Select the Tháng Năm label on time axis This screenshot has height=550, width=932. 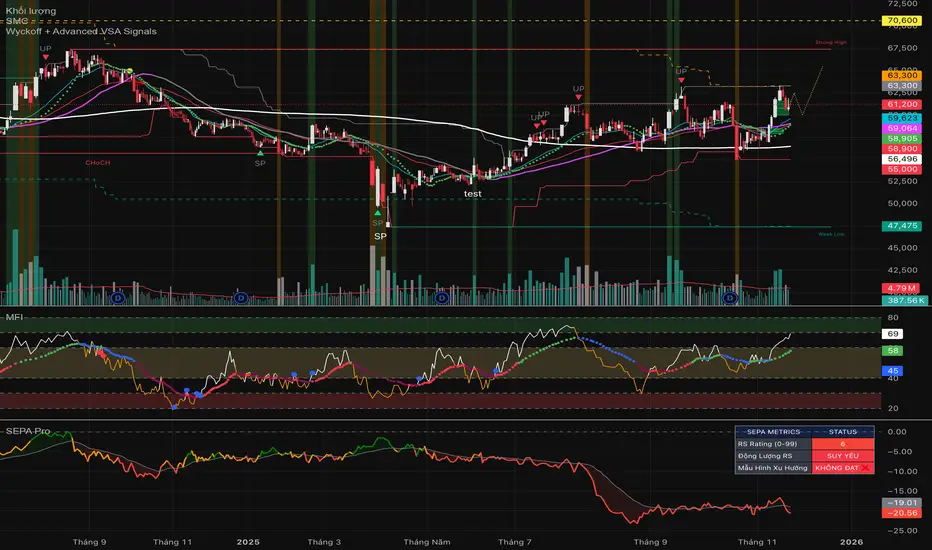427,542
